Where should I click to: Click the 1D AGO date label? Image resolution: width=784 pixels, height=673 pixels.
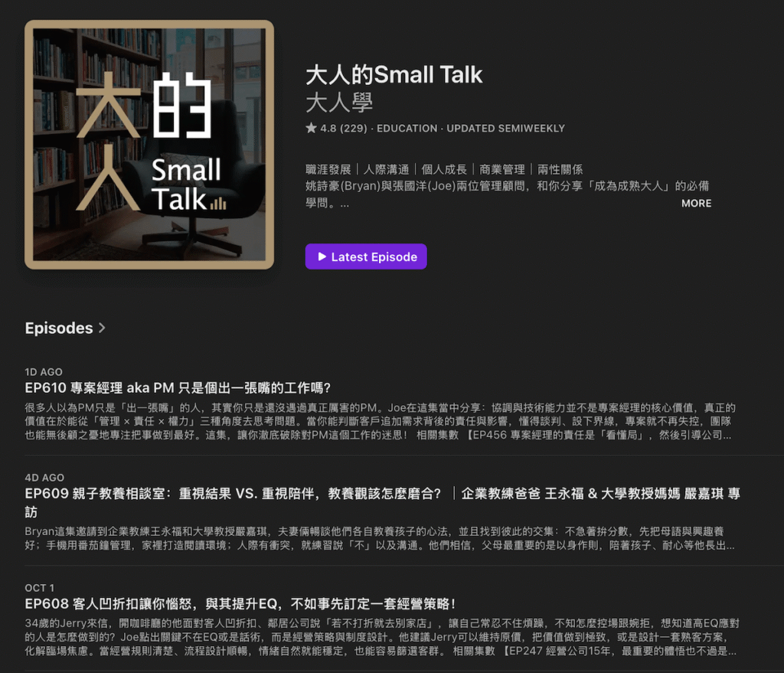[x=44, y=372]
